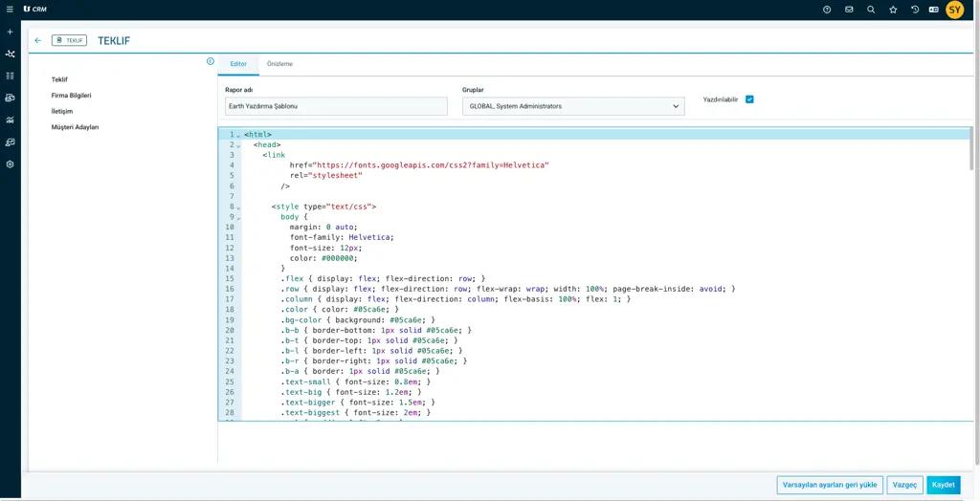
Task: Fold the head tag at line 2
Action: pos(238,145)
